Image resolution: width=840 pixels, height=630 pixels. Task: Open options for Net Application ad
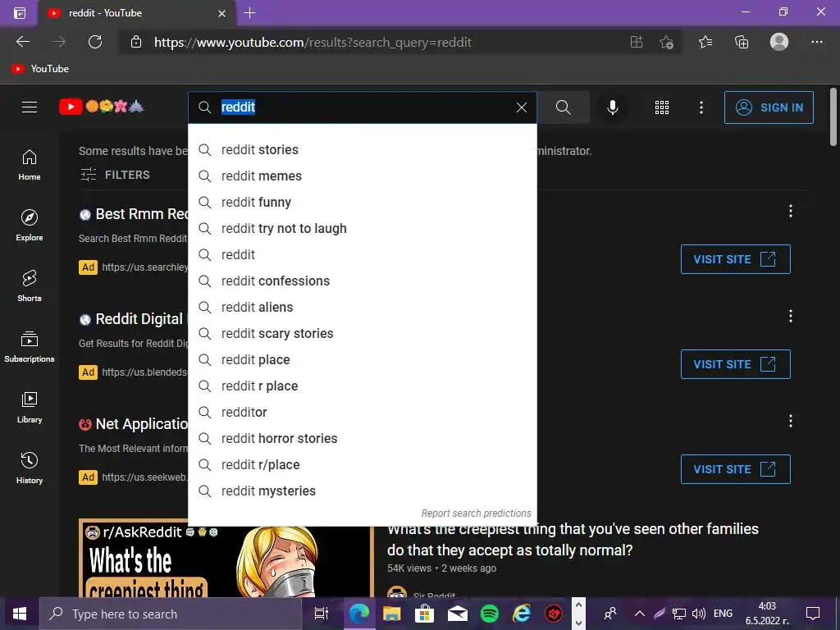tap(791, 421)
